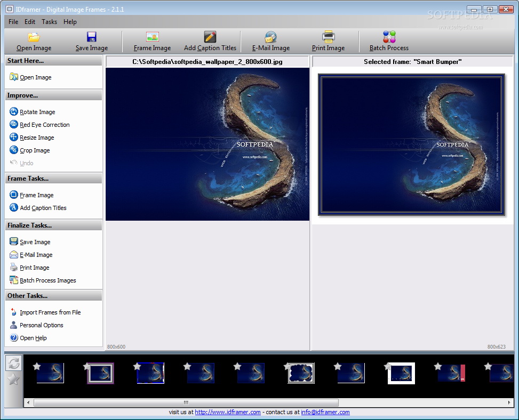Open the Tasks menu

(x=49, y=22)
